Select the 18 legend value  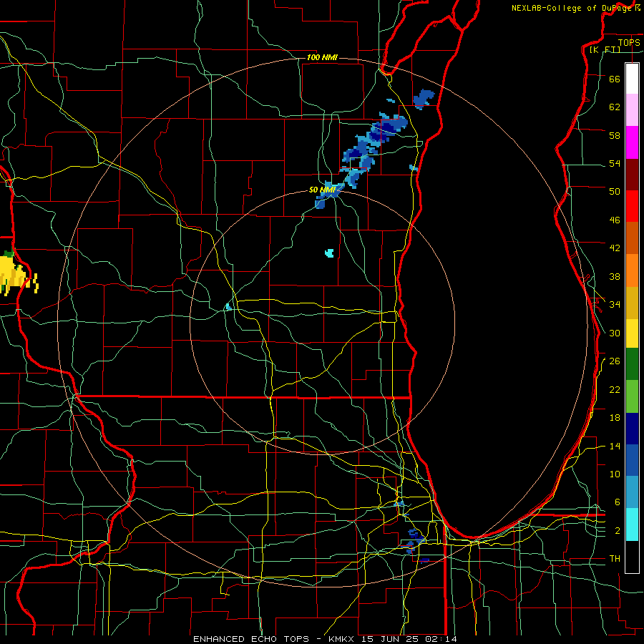[x=615, y=418]
